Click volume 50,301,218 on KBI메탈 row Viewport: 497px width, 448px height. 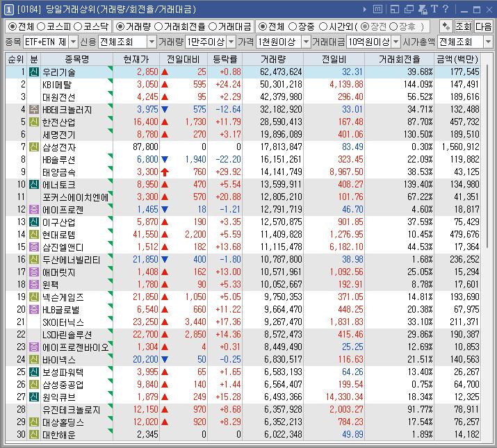point(281,84)
